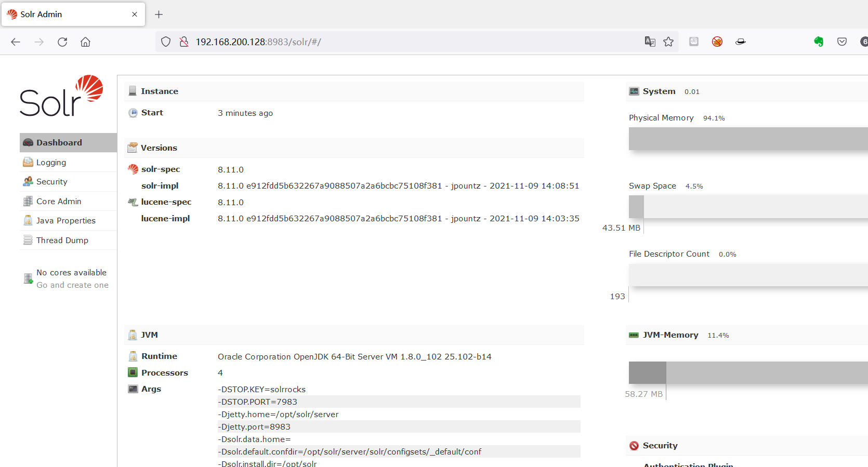Click the Runtime OpenJDK value text
The width and height of the screenshot is (868, 467).
354,357
